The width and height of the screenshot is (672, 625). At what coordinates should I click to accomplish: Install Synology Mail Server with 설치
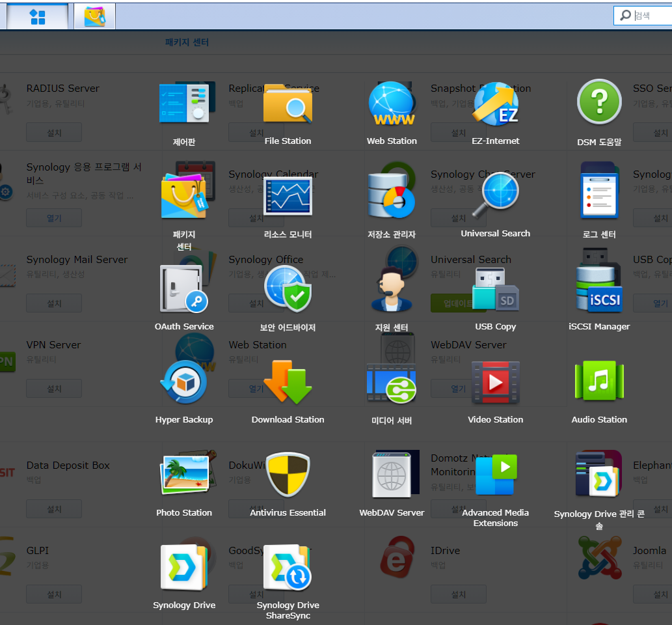54,303
